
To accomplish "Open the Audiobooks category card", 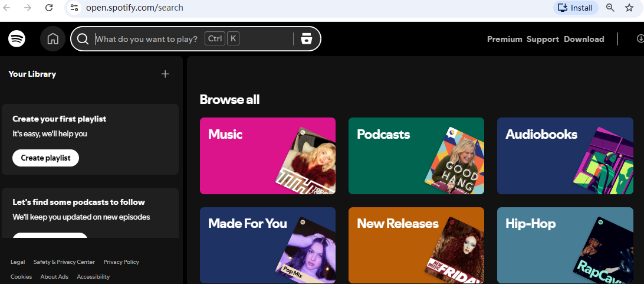I will 565,156.
